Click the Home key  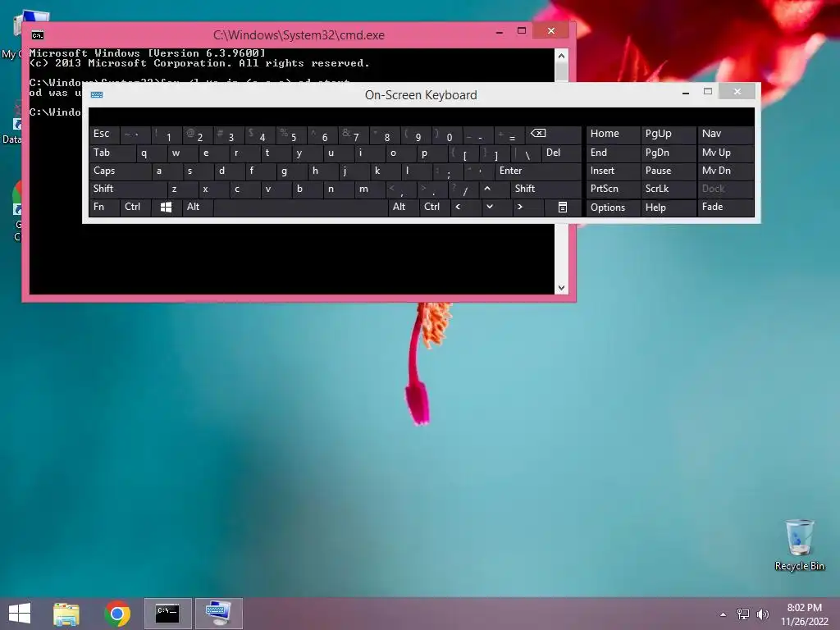[x=613, y=135]
